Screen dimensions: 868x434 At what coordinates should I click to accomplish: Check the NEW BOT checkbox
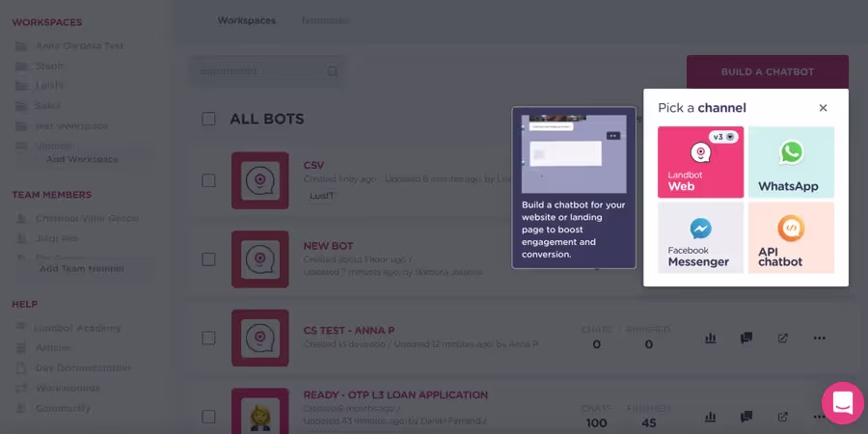coord(208,259)
